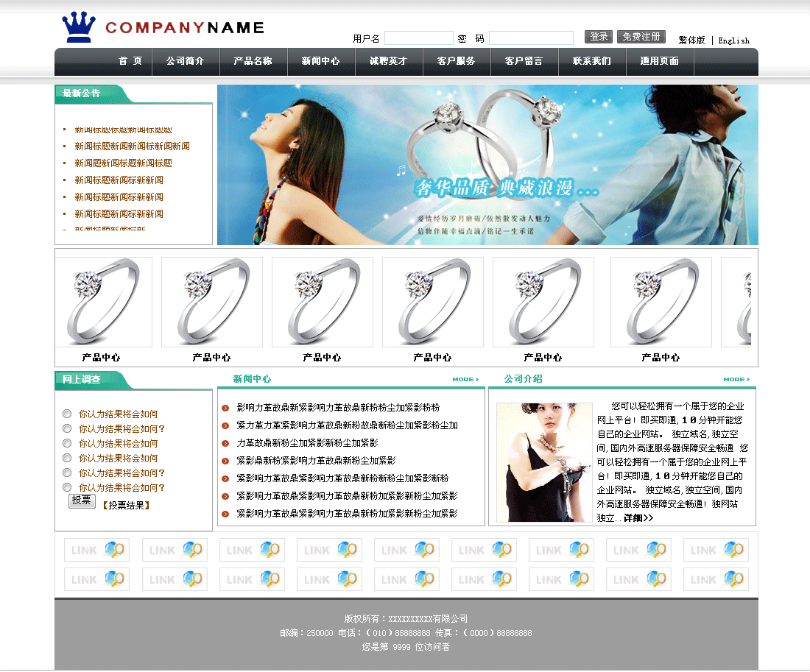Click the blue crown logo icon
The height and width of the screenshot is (672, 810).
(x=80, y=27)
